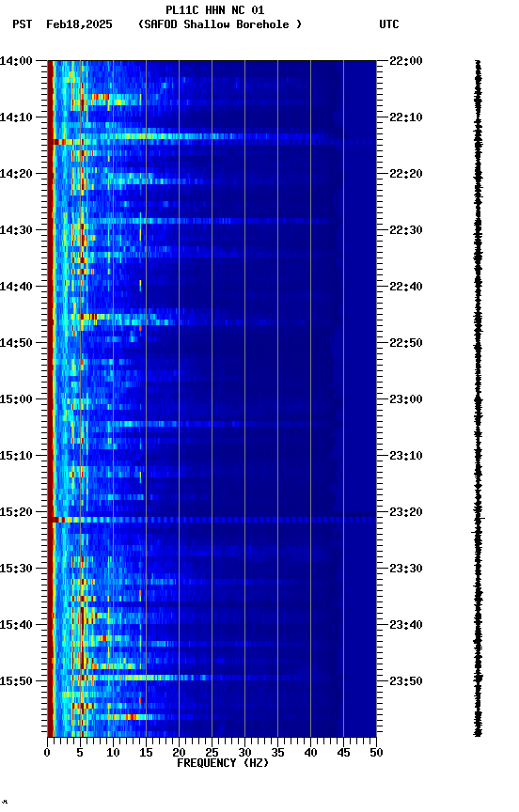Click the '23:00' UTC time label
519x812 pixels.
[406, 399]
